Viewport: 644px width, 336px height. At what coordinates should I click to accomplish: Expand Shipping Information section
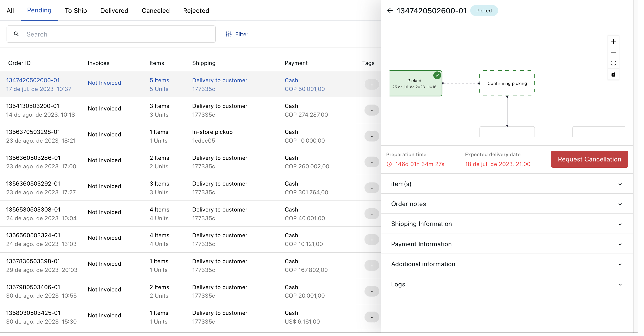507,224
